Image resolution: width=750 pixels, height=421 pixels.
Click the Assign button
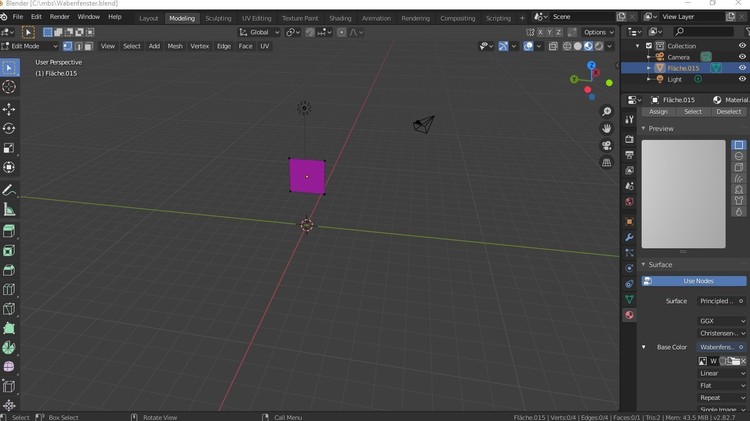[658, 111]
